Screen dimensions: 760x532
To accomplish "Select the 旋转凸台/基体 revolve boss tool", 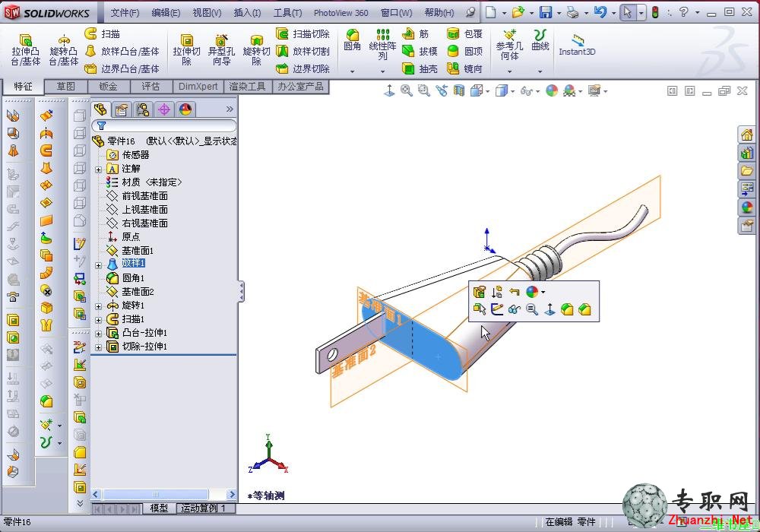I will coord(64,49).
